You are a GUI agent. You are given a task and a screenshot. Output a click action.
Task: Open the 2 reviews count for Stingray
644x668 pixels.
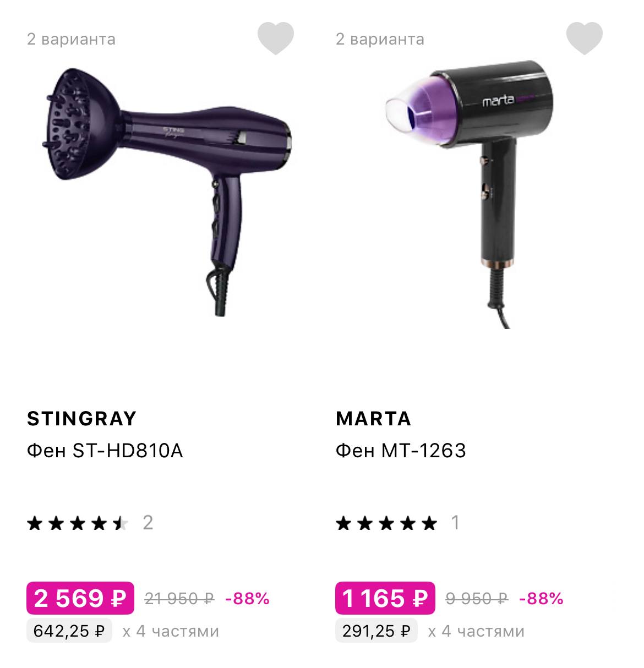pos(148,522)
